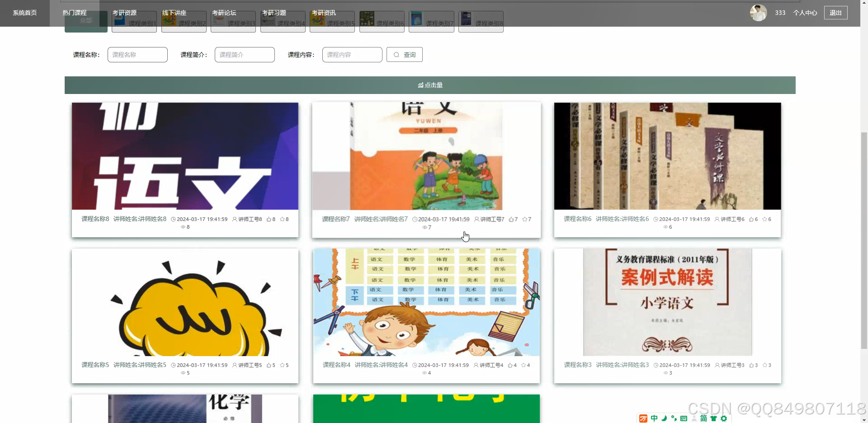Filter by 课程类别6 category
This screenshot has width=868, height=423.
click(382, 22)
